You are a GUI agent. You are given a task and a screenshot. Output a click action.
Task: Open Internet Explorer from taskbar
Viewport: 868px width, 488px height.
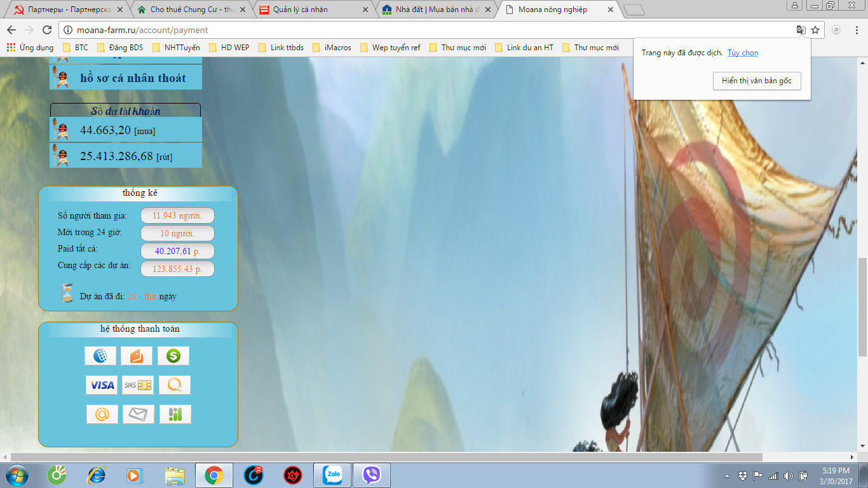(x=97, y=475)
